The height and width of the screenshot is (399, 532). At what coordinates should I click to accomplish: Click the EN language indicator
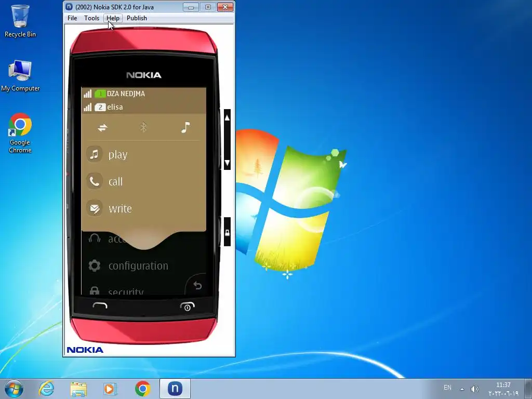pos(447,388)
